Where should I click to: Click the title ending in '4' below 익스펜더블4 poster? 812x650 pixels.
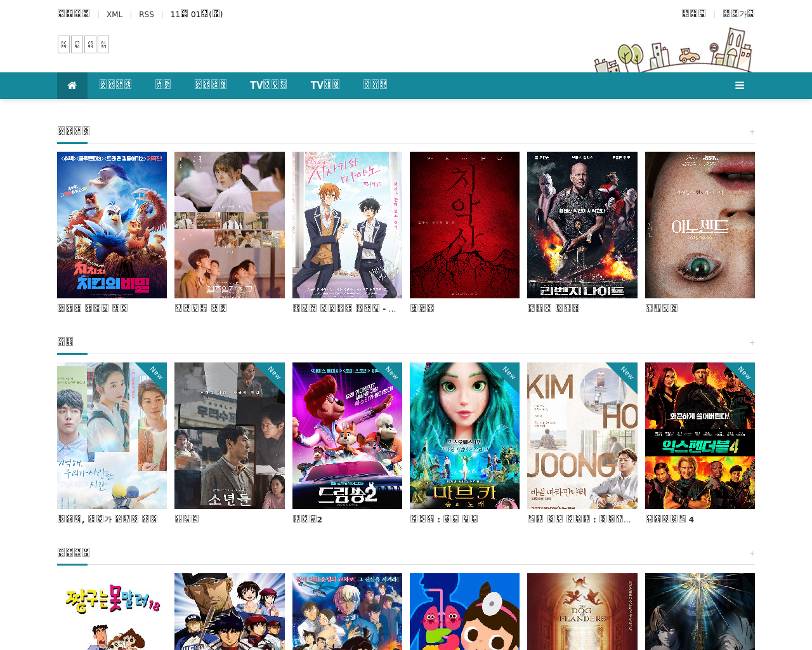pos(670,519)
